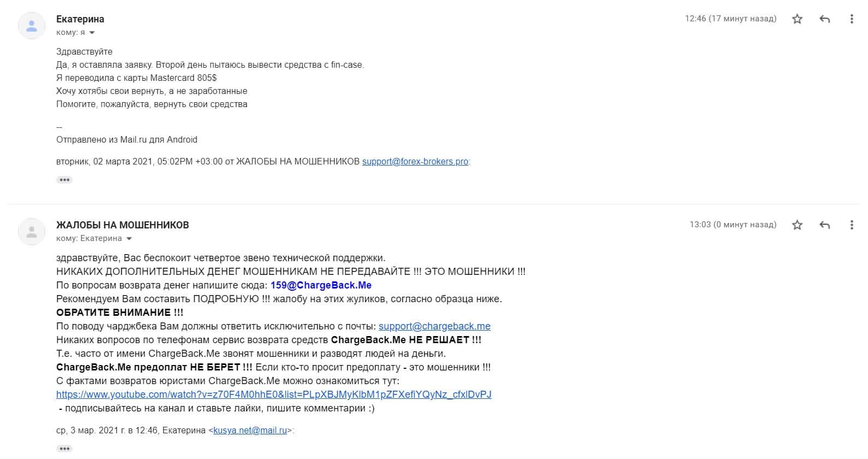
Task: Open the support@chargeback.me link
Action: [x=435, y=326]
